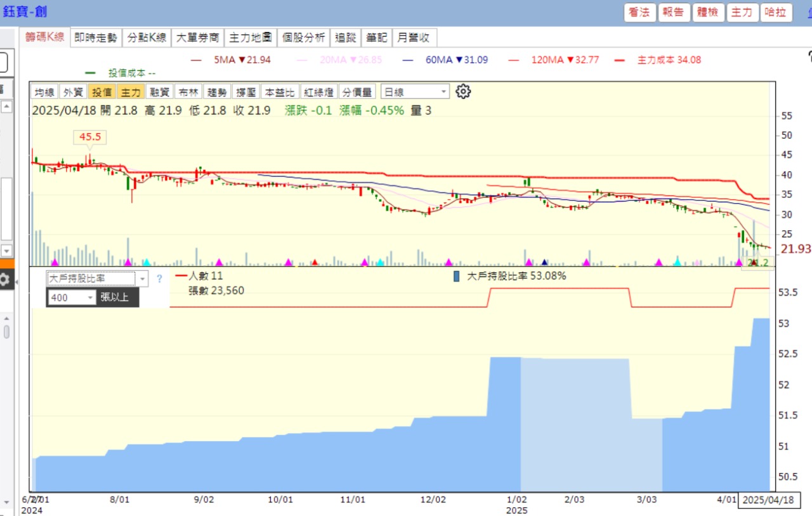Open the 日線 timeframe dropdown
Screen dimensions: 812x516
click(415, 92)
